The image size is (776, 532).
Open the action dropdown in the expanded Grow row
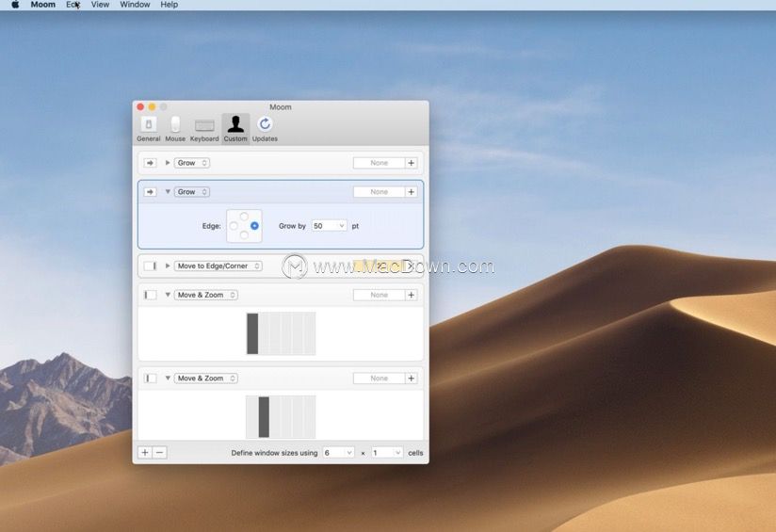point(192,191)
